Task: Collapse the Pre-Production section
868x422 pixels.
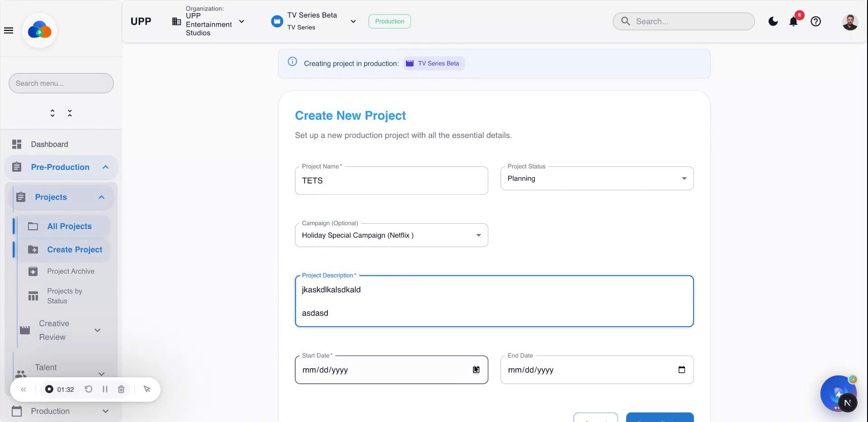Action: pyautogui.click(x=105, y=167)
